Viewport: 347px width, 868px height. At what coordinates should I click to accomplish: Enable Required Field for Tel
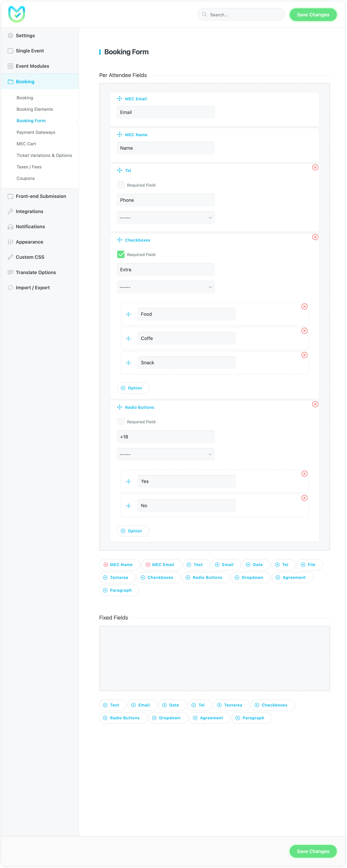tap(121, 185)
